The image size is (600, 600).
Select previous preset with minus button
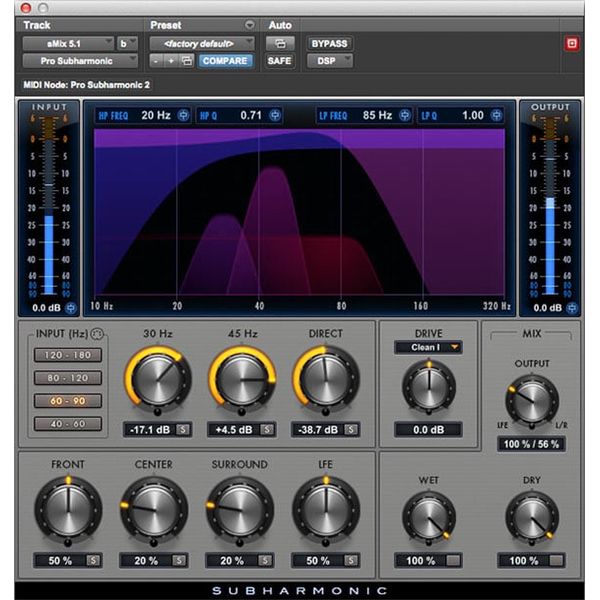(x=156, y=61)
